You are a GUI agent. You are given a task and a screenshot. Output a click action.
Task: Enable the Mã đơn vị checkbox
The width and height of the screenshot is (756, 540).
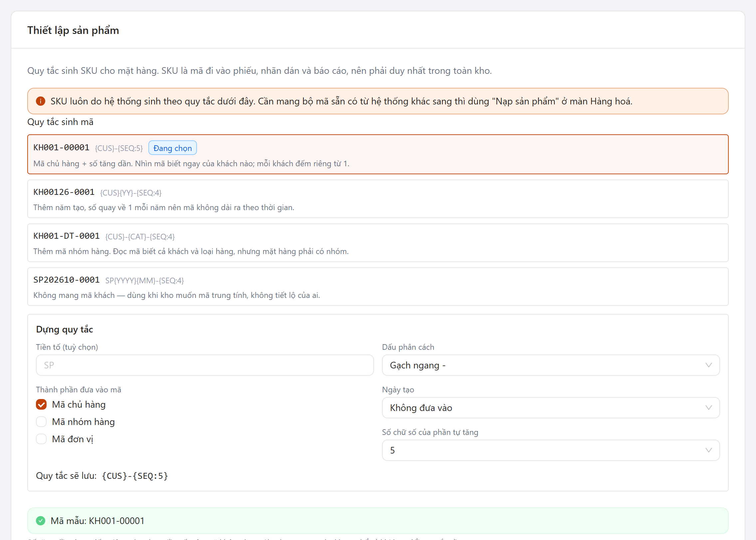click(41, 439)
